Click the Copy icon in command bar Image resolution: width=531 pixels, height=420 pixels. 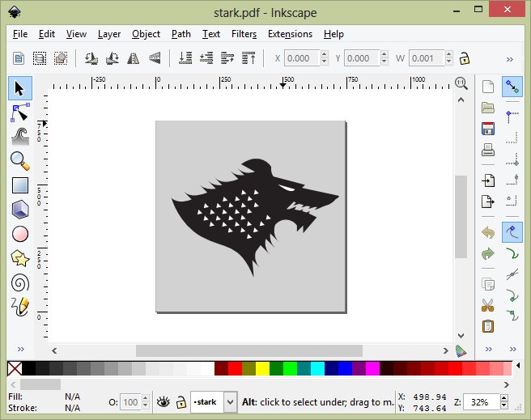(x=488, y=284)
